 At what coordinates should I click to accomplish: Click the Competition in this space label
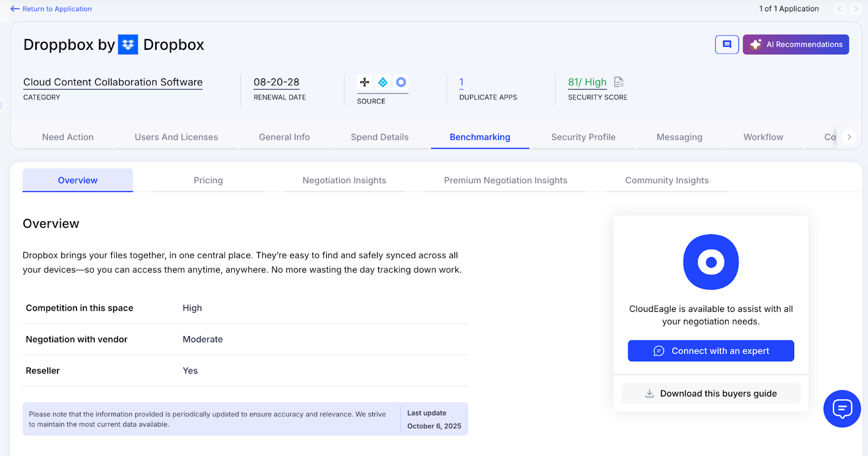click(79, 308)
